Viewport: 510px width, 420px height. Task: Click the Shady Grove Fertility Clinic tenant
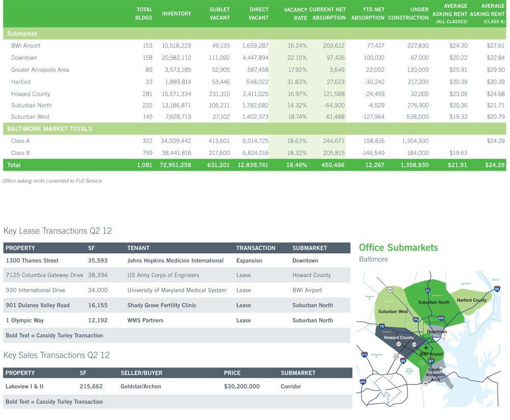[162, 306]
